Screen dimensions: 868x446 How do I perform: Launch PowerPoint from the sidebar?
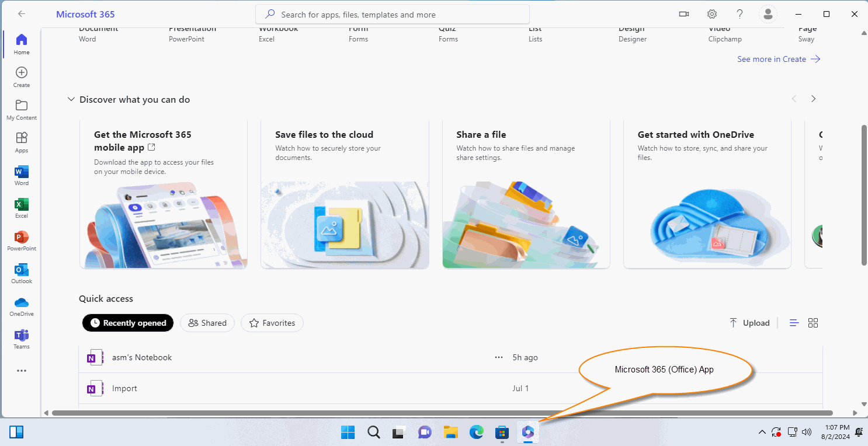[22, 241]
